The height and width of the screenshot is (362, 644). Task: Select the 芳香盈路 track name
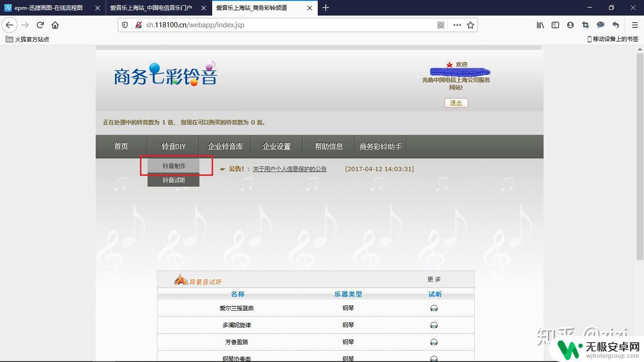pos(237,342)
